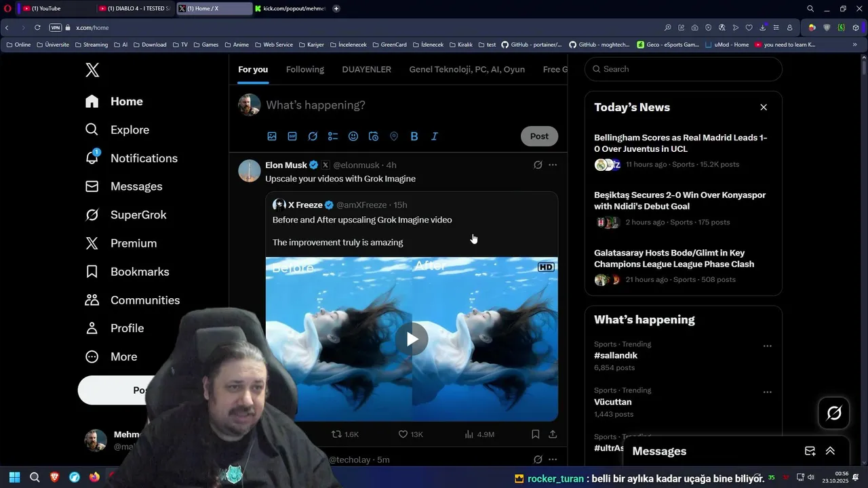Bookmark Elon Musk's post
868x488 pixels.
tap(535, 434)
